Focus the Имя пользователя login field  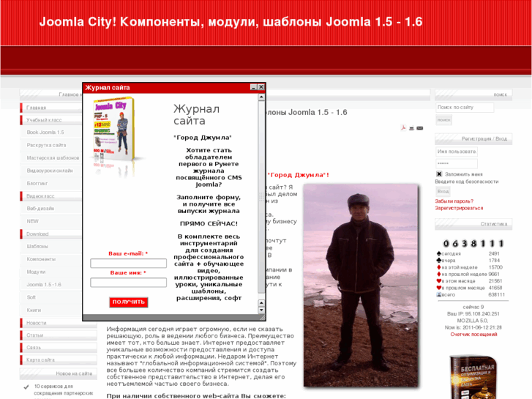pos(457,152)
